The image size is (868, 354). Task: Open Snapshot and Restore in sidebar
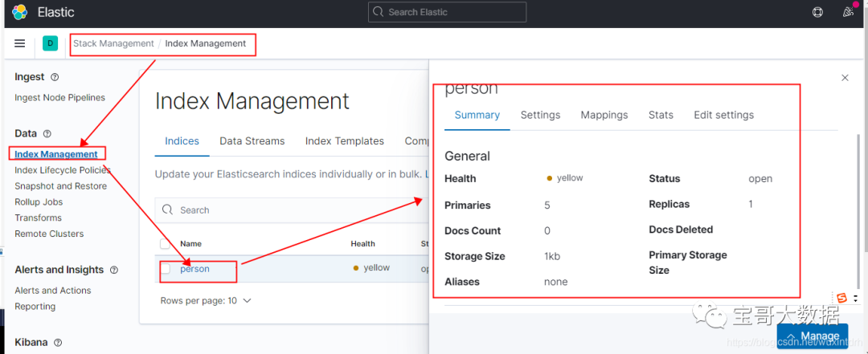(x=61, y=186)
